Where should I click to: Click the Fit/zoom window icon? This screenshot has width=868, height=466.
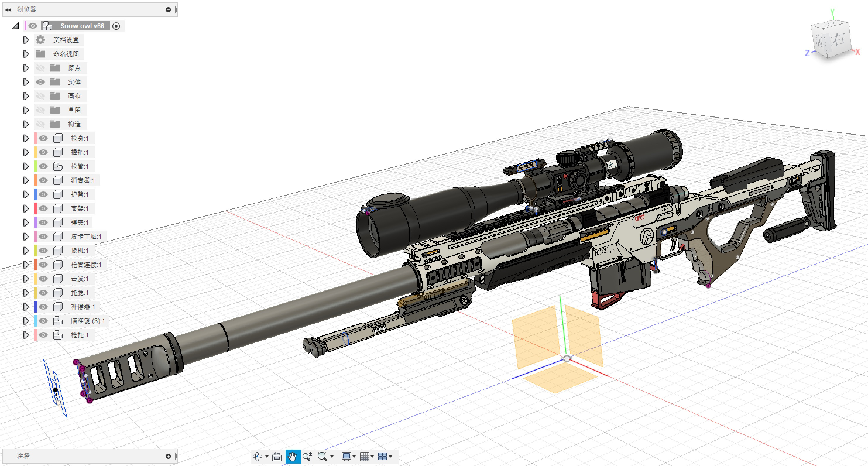click(x=323, y=457)
